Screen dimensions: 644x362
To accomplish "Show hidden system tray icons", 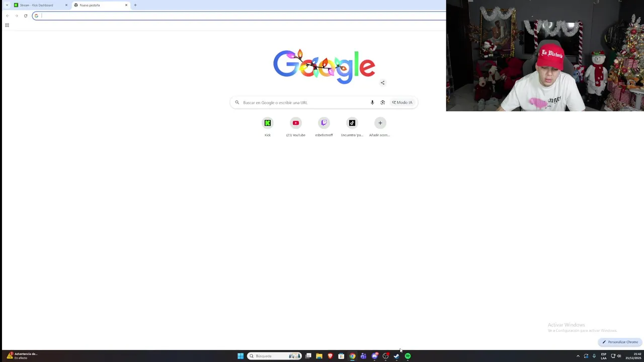I will 578,356.
